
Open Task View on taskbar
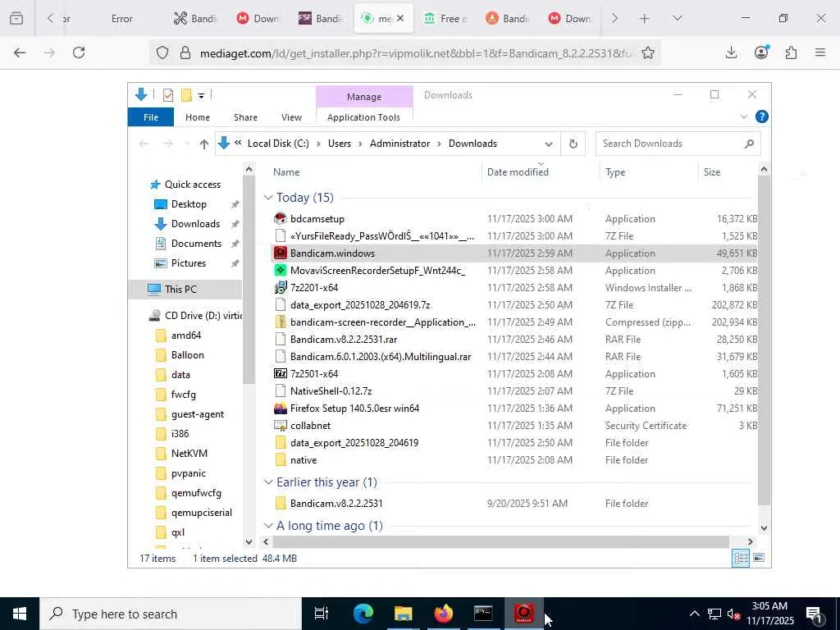[x=322, y=614]
